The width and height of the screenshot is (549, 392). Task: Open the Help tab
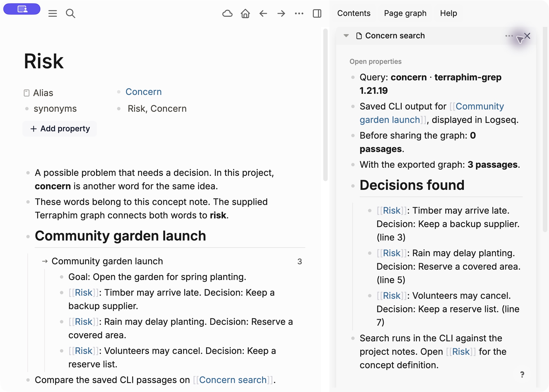[448, 13]
